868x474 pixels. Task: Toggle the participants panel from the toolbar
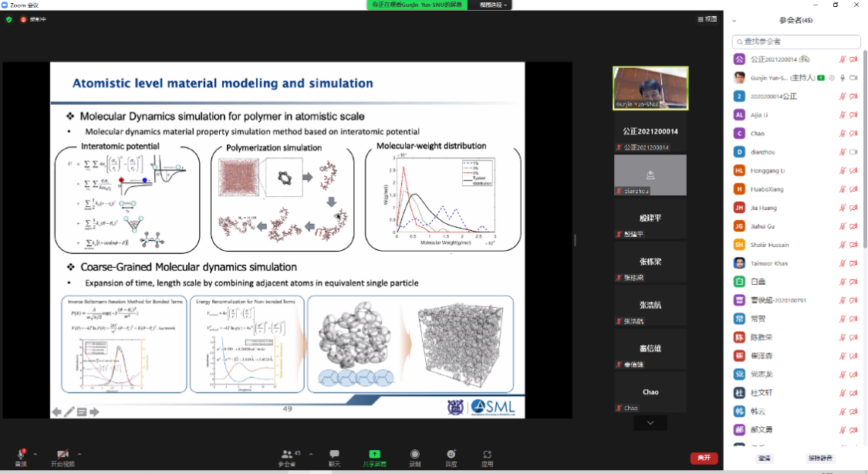[x=286, y=455]
